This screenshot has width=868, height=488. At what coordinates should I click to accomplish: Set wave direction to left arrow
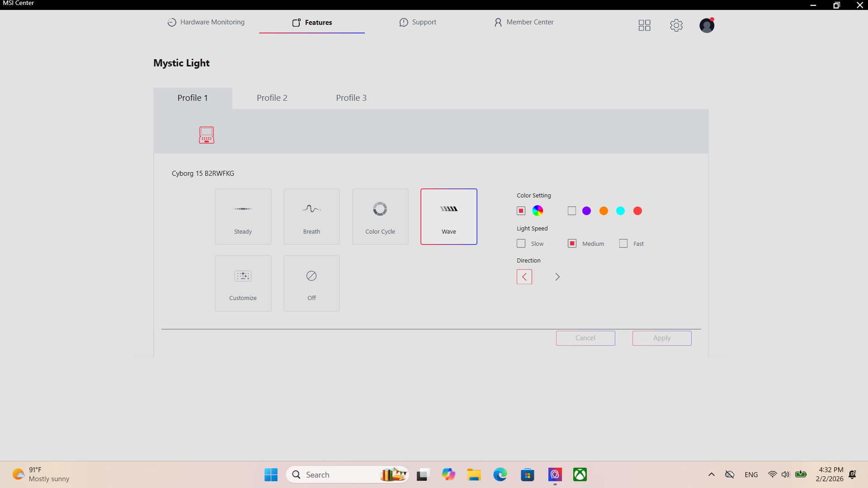point(524,277)
